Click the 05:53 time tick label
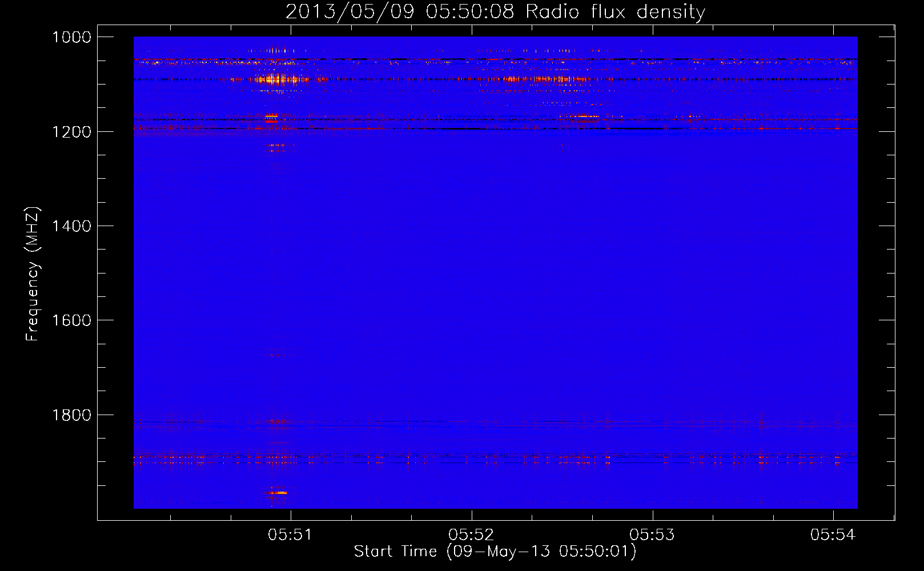 (652, 534)
